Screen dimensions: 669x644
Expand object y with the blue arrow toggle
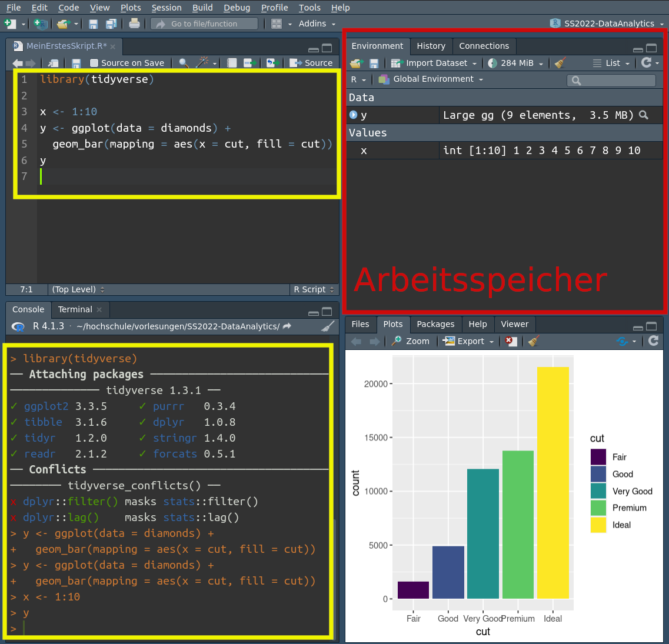pos(353,115)
